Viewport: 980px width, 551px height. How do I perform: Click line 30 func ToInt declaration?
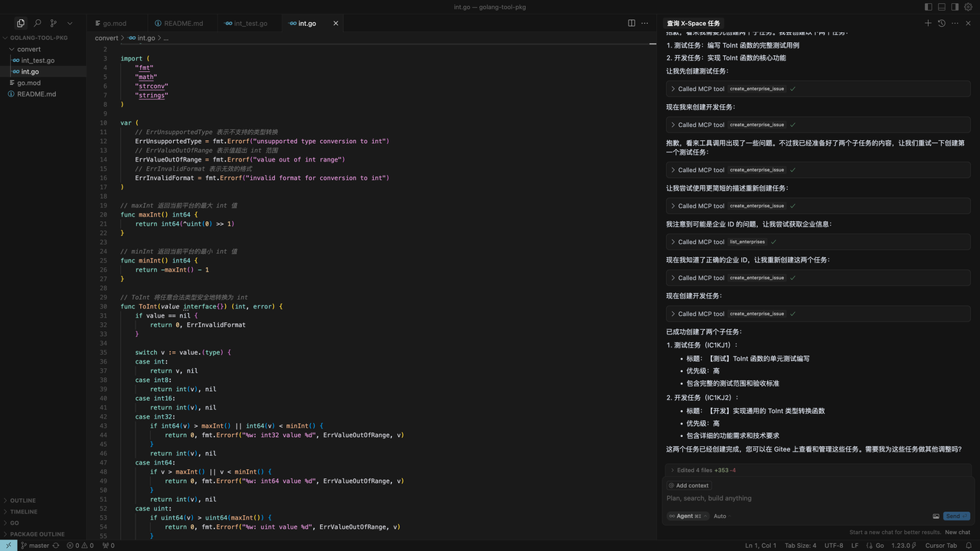point(201,306)
